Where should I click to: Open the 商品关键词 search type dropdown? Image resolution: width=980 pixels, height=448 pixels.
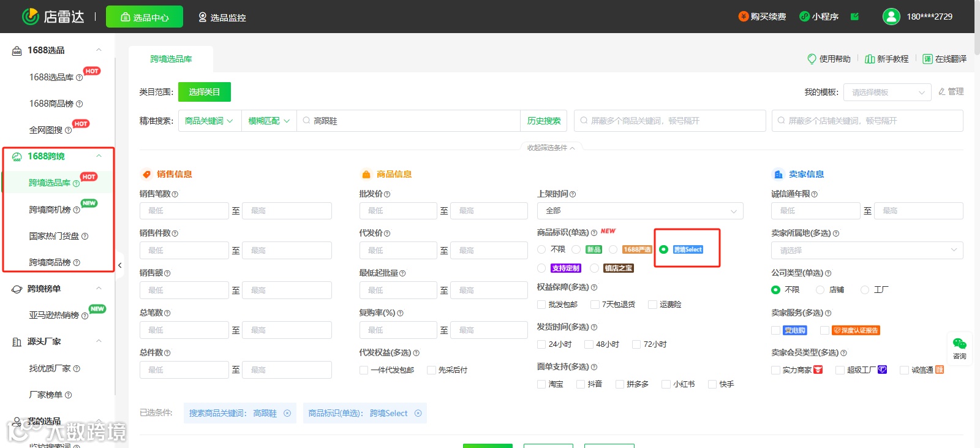tap(209, 121)
